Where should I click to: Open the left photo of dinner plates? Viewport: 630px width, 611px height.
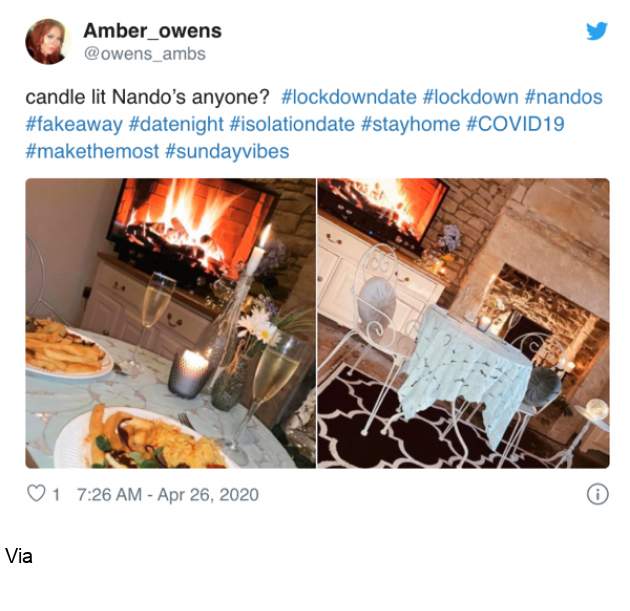pyautogui.click(x=170, y=323)
